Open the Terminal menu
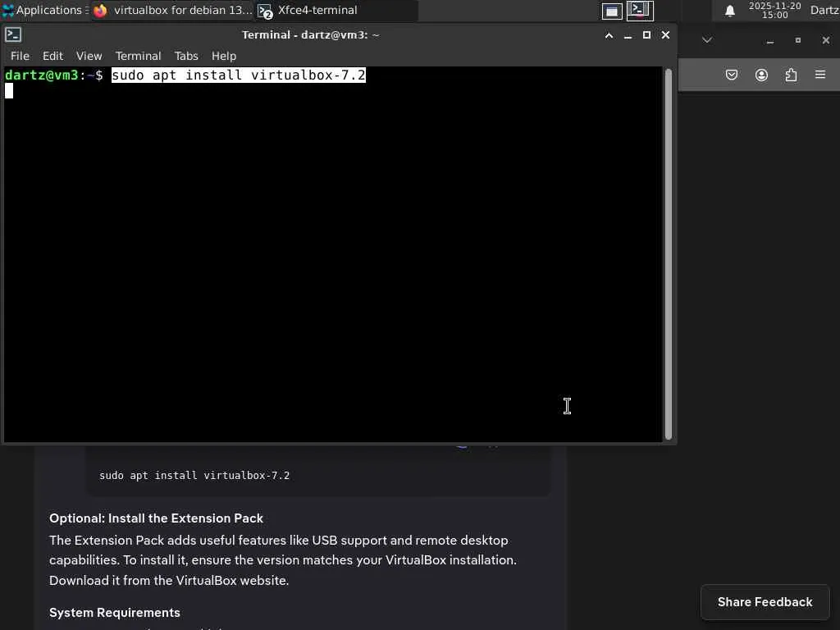This screenshot has width=840, height=630. 138,56
